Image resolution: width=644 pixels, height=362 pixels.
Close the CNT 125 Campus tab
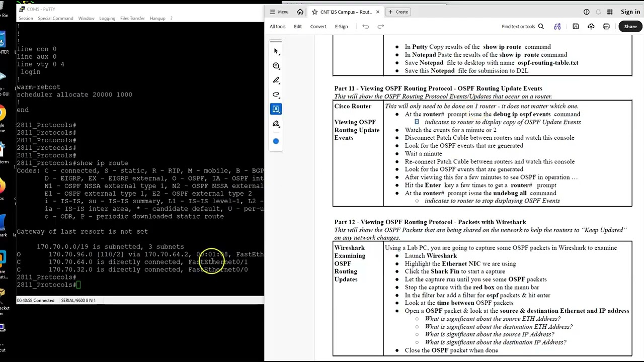tap(377, 12)
